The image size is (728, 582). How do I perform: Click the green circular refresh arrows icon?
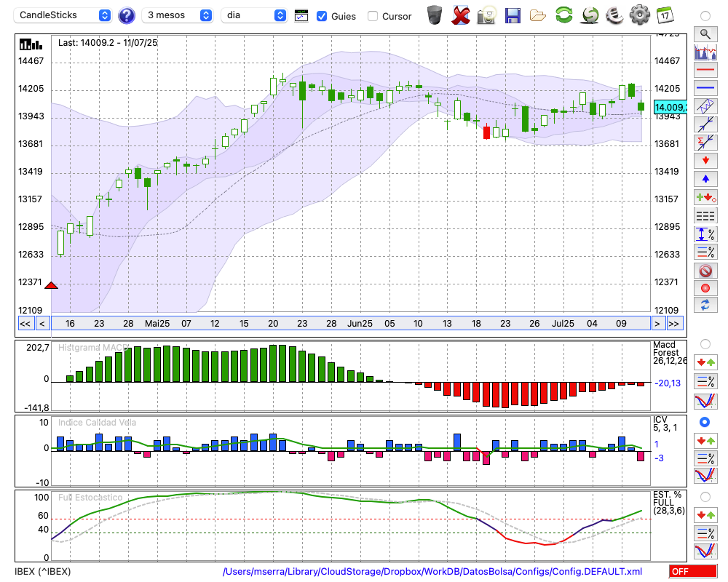tap(563, 15)
